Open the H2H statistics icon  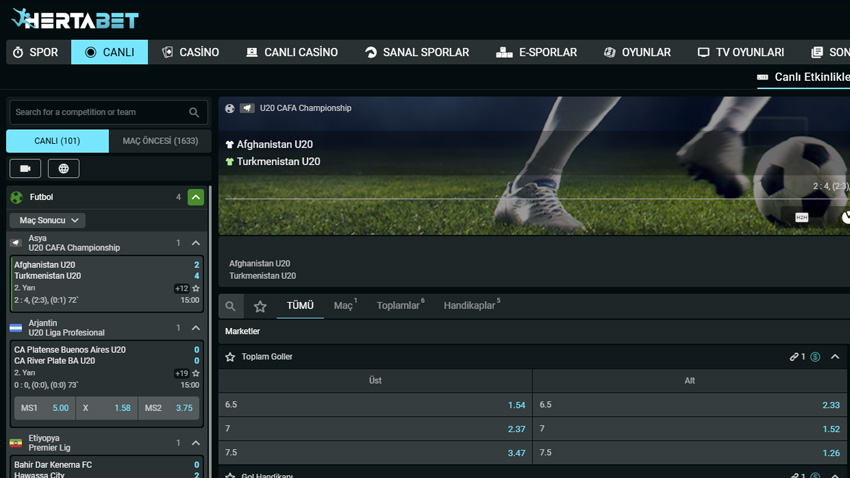(802, 217)
